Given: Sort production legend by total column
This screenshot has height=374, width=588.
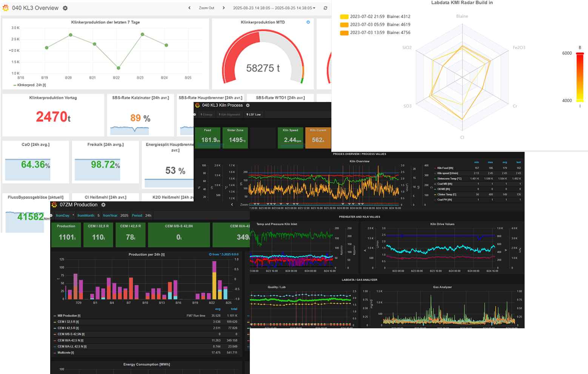Looking at the screenshot, I should point(234,309).
